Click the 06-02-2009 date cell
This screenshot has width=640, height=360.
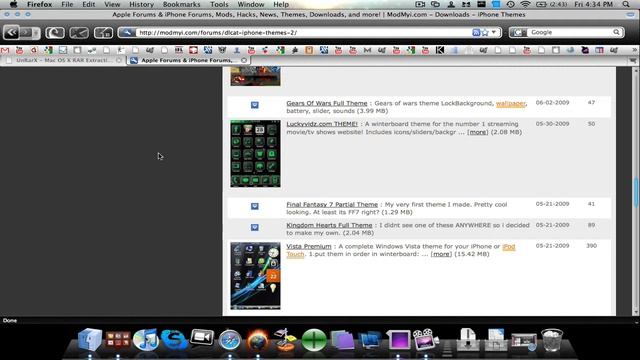coord(552,102)
